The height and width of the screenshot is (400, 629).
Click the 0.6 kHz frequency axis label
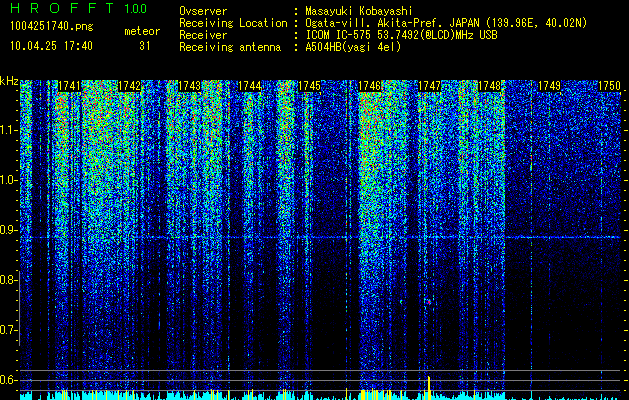pyautogui.click(x=8, y=380)
